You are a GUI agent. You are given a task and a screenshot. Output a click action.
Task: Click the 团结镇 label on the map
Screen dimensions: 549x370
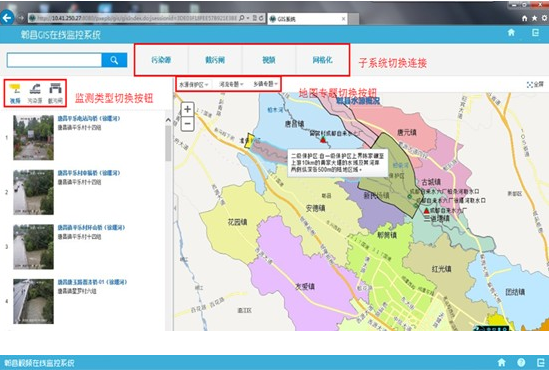(515, 292)
